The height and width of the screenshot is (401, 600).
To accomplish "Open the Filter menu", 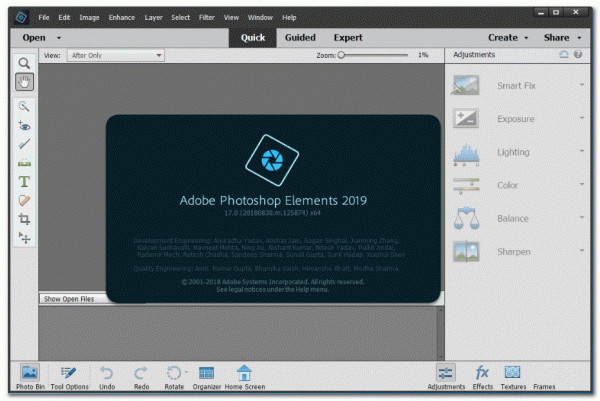I will pos(207,18).
